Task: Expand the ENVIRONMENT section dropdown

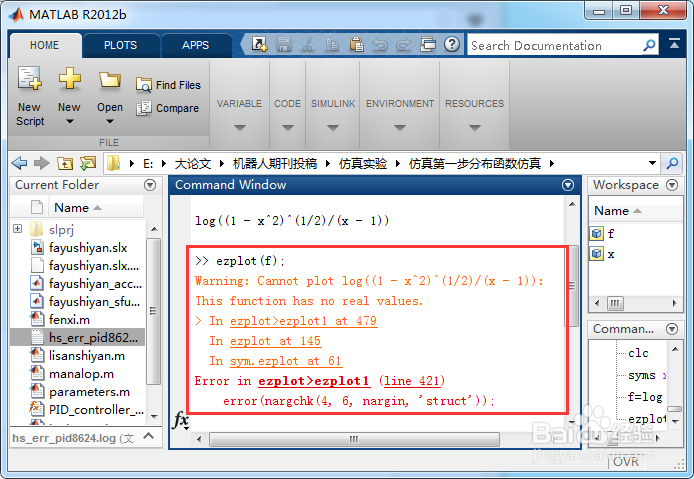Action: pyautogui.click(x=400, y=128)
